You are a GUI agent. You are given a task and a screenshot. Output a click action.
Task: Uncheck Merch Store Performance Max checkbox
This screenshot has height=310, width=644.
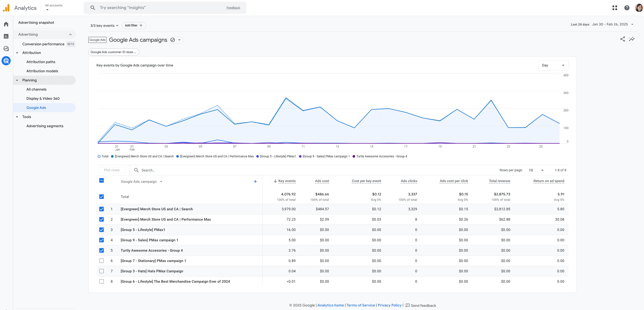(101, 219)
